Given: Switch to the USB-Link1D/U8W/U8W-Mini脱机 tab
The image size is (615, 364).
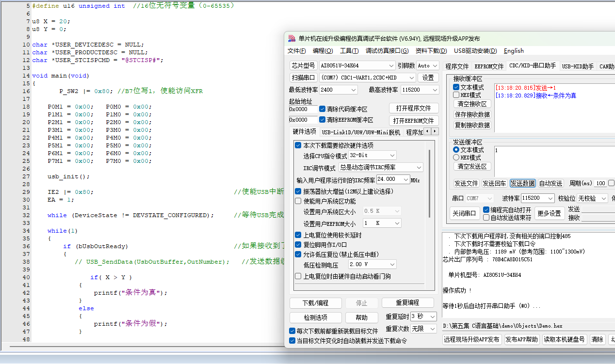Looking at the screenshot, I should pos(361,132).
